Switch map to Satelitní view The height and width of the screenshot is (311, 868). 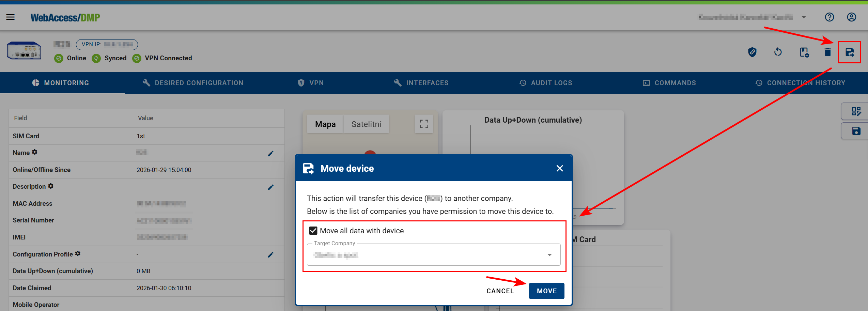coord(366,124)
